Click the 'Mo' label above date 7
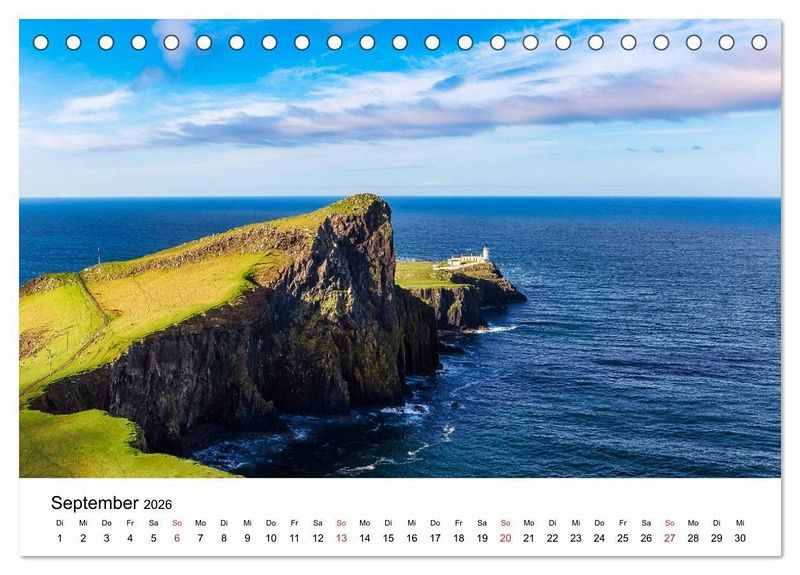Screen dimensions: 800x575 [201, 523]
